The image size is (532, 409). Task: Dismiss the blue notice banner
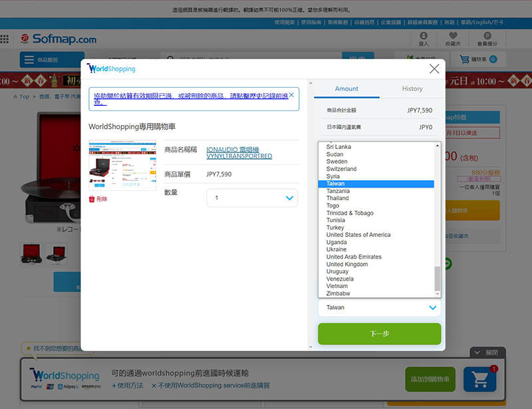click(x=291, y=95)
